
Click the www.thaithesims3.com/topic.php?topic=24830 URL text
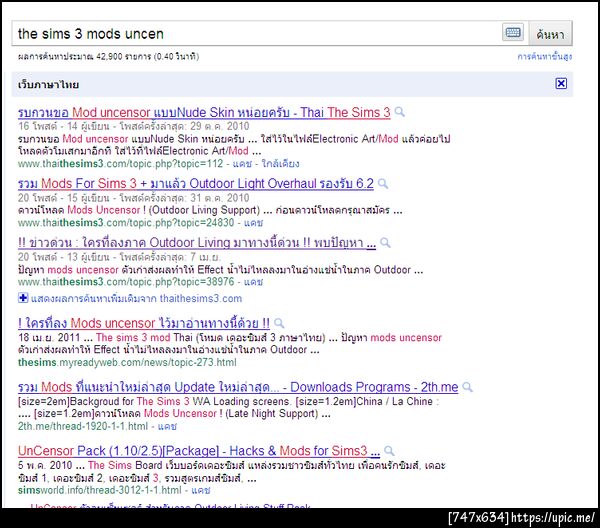(126, 223)
